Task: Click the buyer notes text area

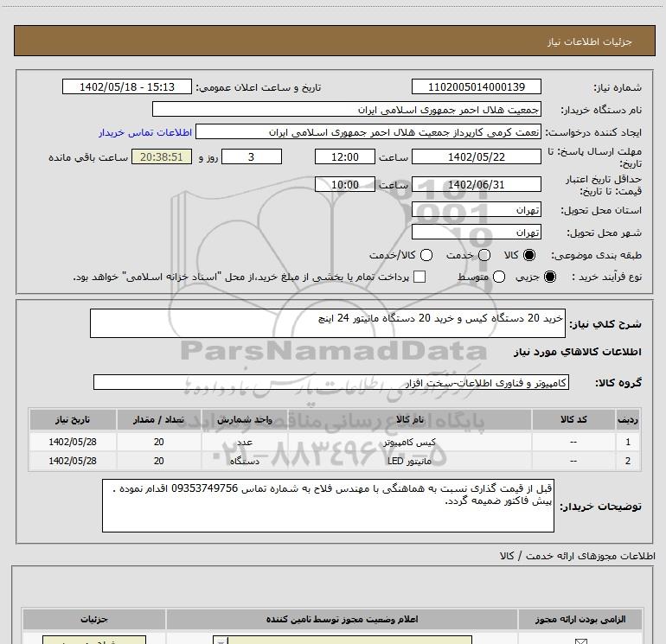Action: click(328, 506)
